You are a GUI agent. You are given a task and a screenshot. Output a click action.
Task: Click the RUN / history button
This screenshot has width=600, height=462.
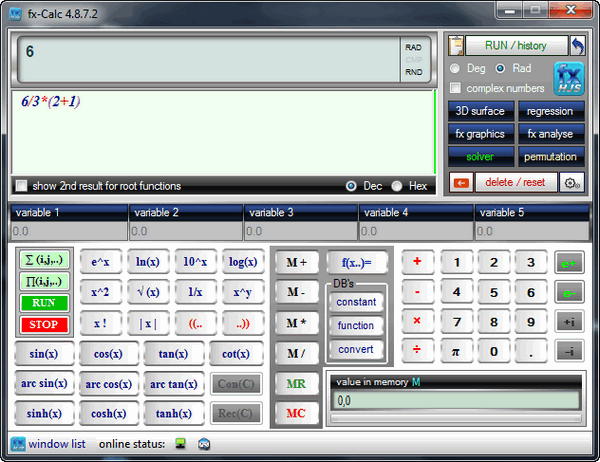(516, 46)
